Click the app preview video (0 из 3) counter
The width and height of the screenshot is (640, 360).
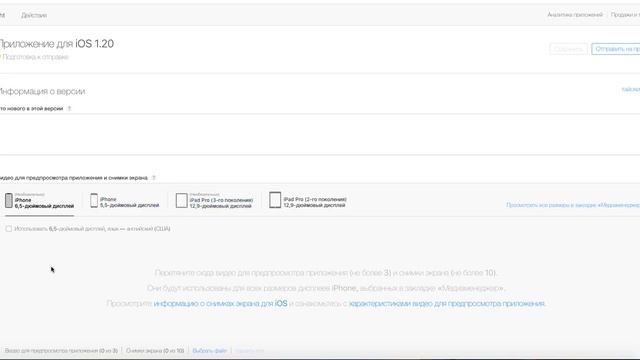coord(61,351)
